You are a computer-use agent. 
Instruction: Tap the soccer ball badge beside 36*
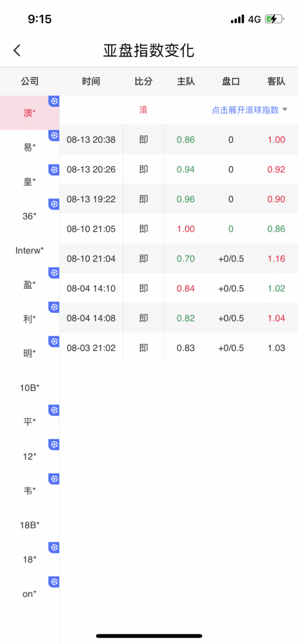(x=54, y=204)
